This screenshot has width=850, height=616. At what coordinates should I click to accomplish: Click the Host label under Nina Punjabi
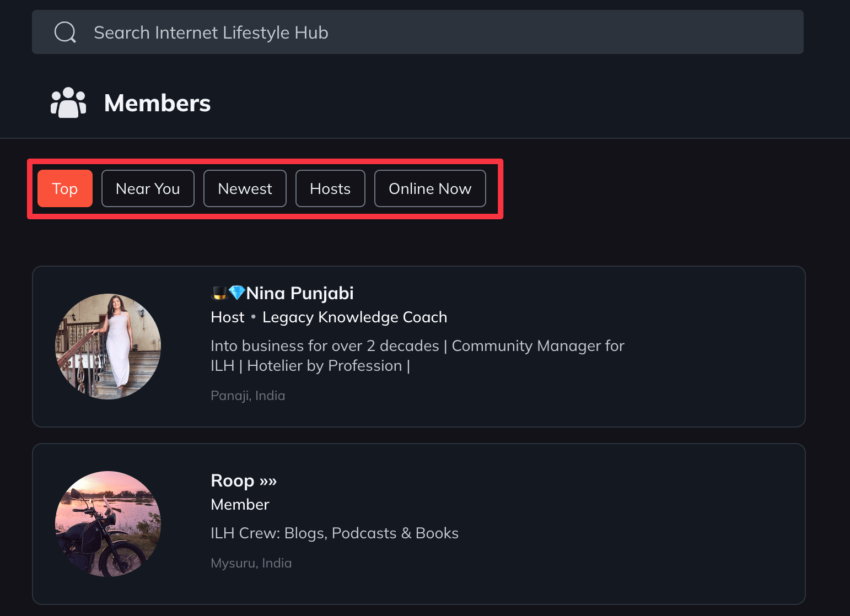coord(227,317)
